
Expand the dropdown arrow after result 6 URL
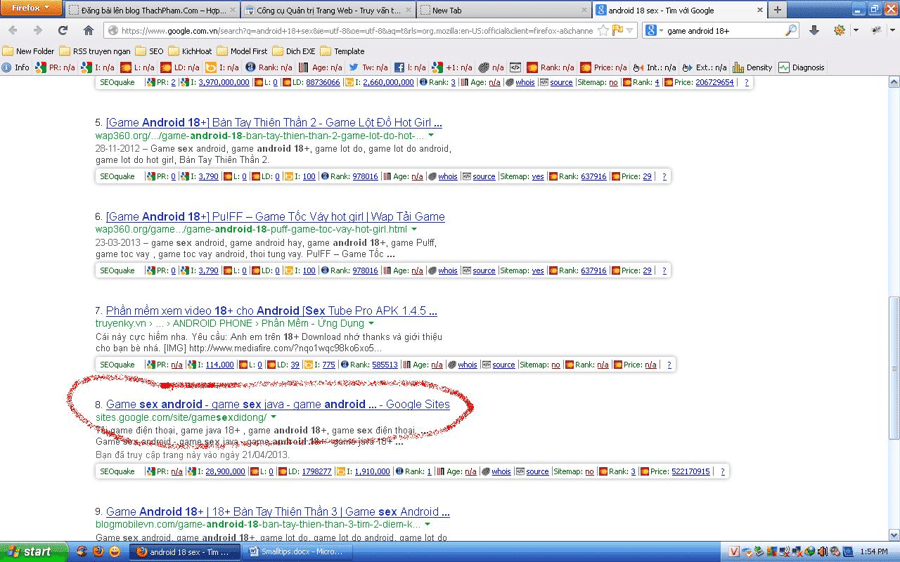coord(414,229)
